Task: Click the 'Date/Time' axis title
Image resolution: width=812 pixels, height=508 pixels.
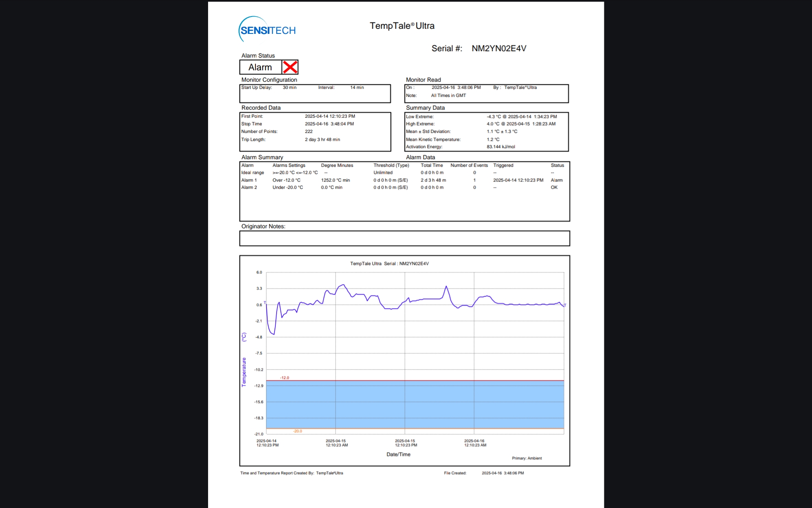Action: [x=398, y=455]
